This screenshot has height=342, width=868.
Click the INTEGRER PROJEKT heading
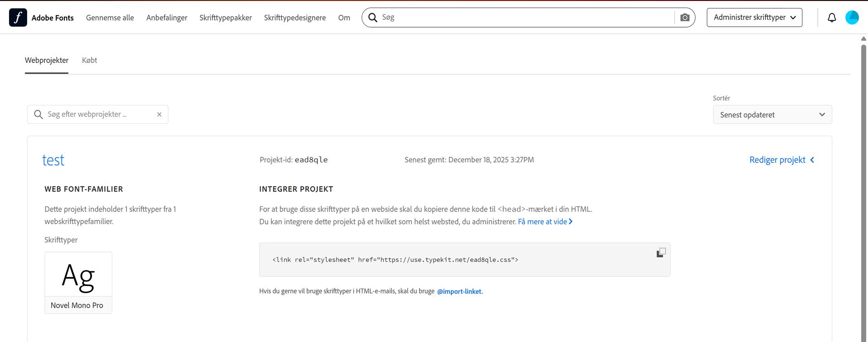[296, 189]
